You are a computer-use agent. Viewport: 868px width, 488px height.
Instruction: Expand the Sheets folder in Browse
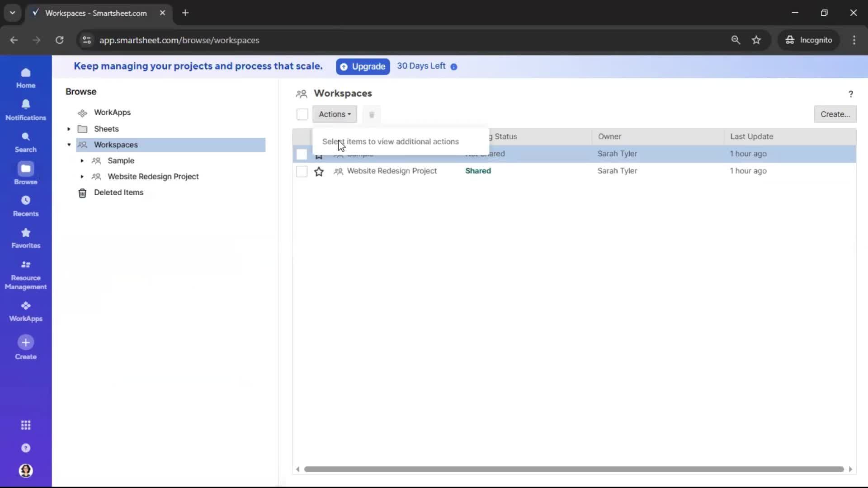[69, 129]
